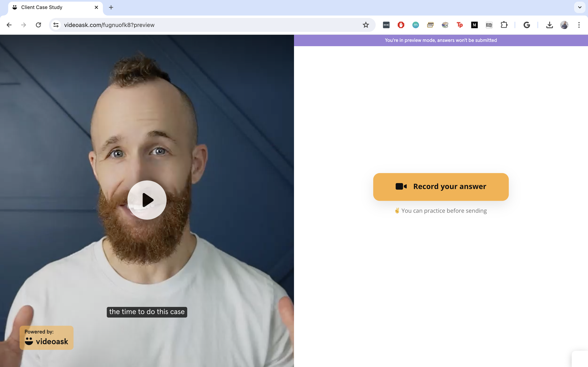Open the Powered by videoask badge

point(47,337)
